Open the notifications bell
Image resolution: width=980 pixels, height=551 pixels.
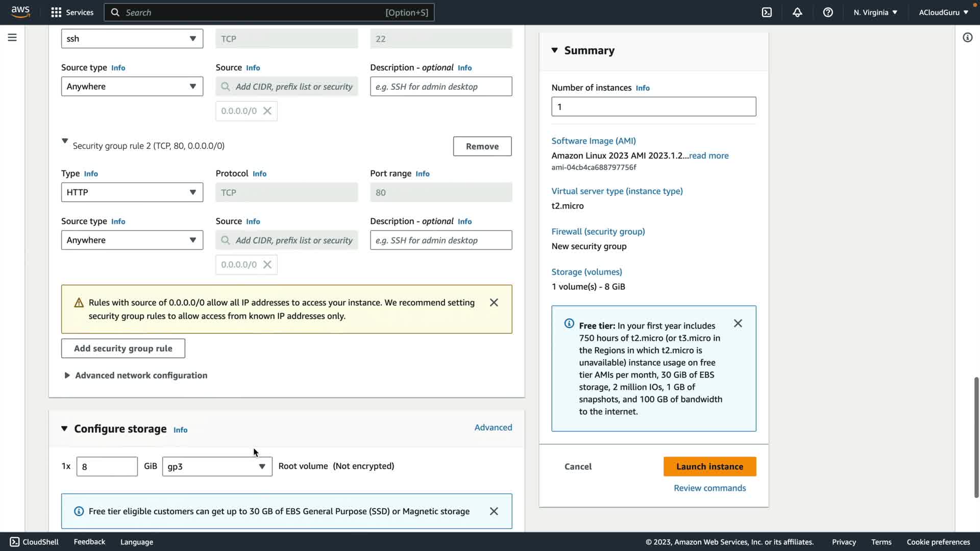click(x=797, y=12)
